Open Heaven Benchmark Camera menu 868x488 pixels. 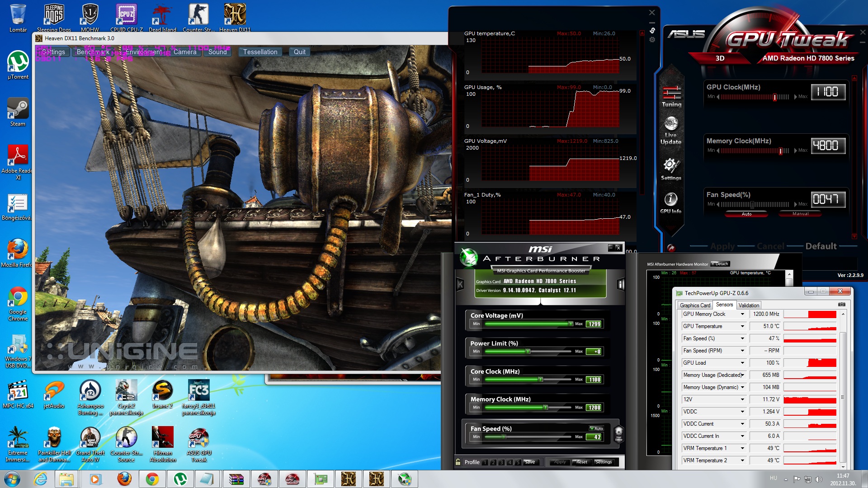(185, 52)
